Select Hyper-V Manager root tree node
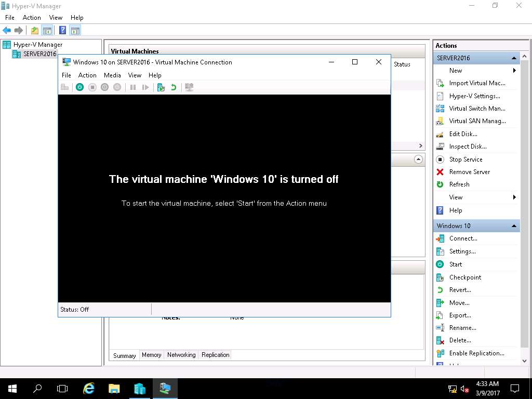Viewport: 532px width, 399px height. pos(37,45)
